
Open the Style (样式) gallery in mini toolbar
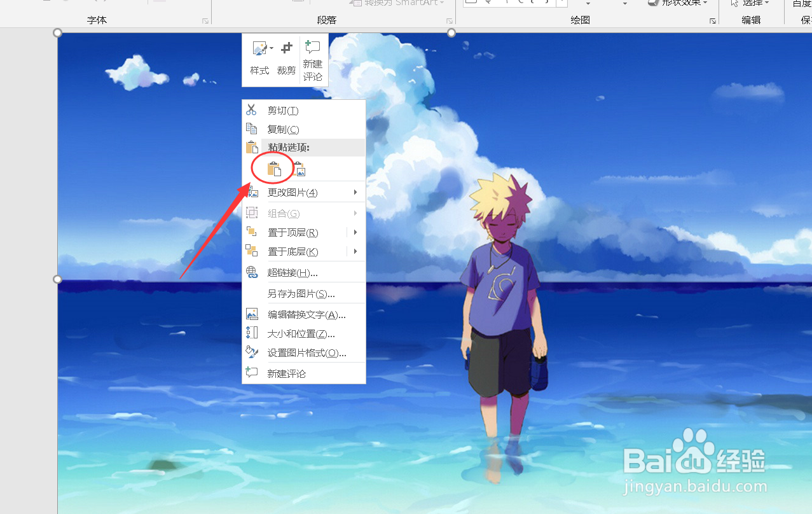click(x=259, y=59)
